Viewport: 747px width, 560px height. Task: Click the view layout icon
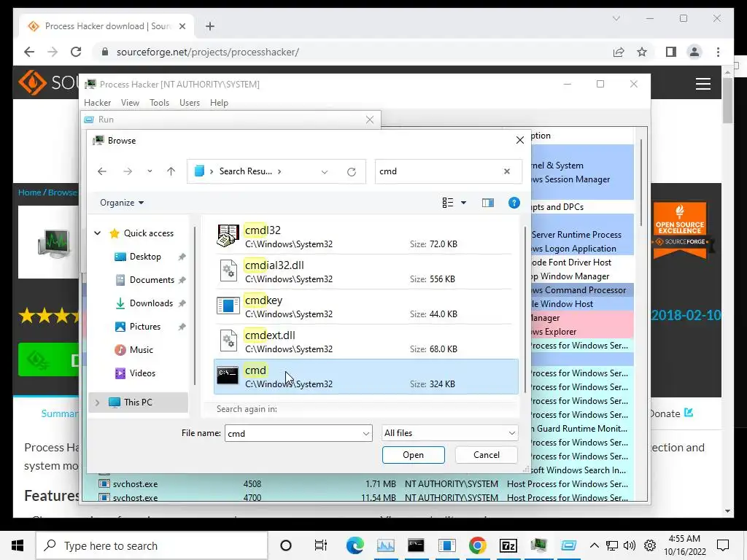pyautogui.click(x=448, y=203)
